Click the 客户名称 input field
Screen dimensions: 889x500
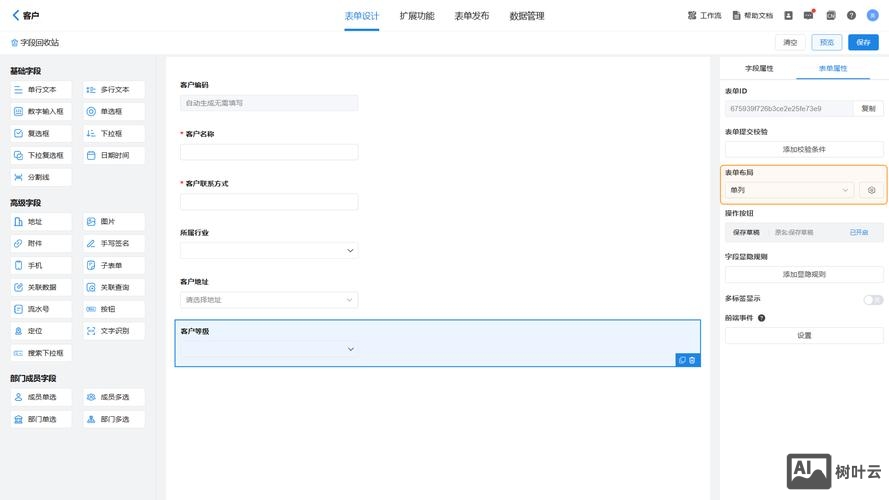[x=269, y=152]
